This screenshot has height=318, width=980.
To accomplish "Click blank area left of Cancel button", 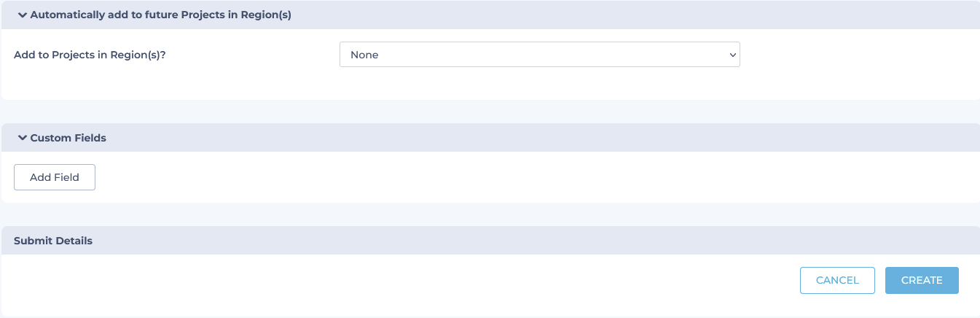I will tap(437, 280).
